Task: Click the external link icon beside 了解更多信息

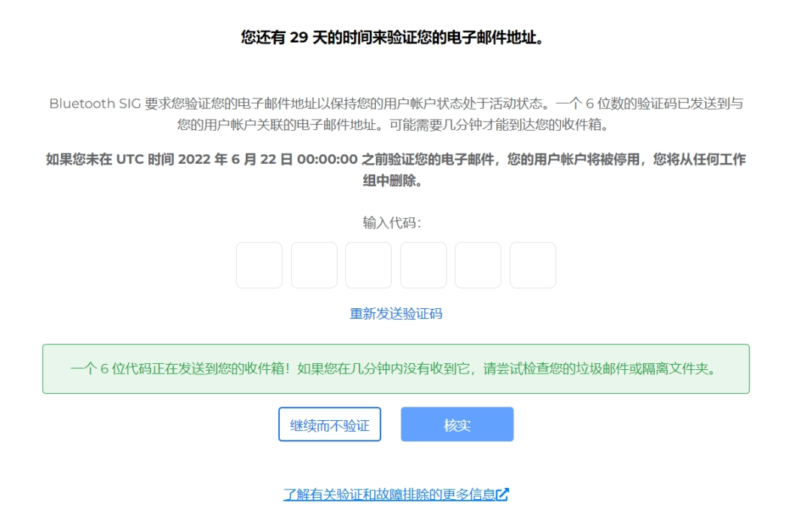Action: click(x=505, y=492)
